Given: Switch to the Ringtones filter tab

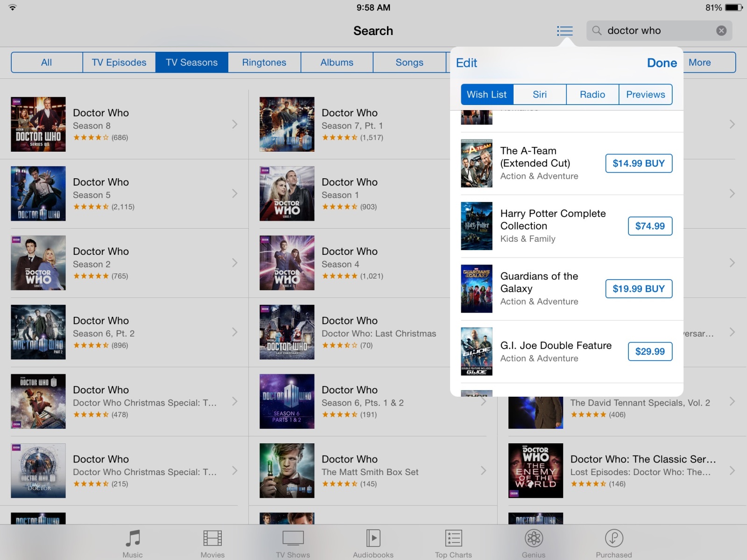Looking at the screenshot, I should coord(264,63).
